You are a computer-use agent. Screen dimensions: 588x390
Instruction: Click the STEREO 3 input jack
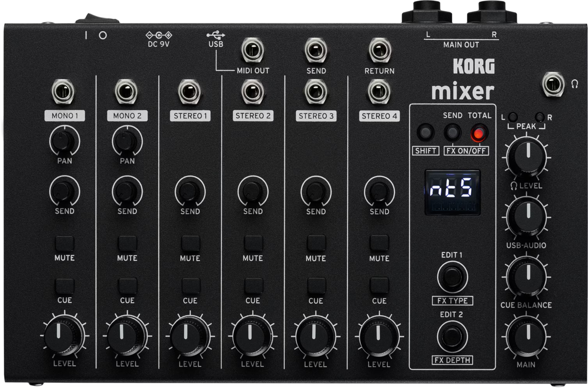point(315,92)
